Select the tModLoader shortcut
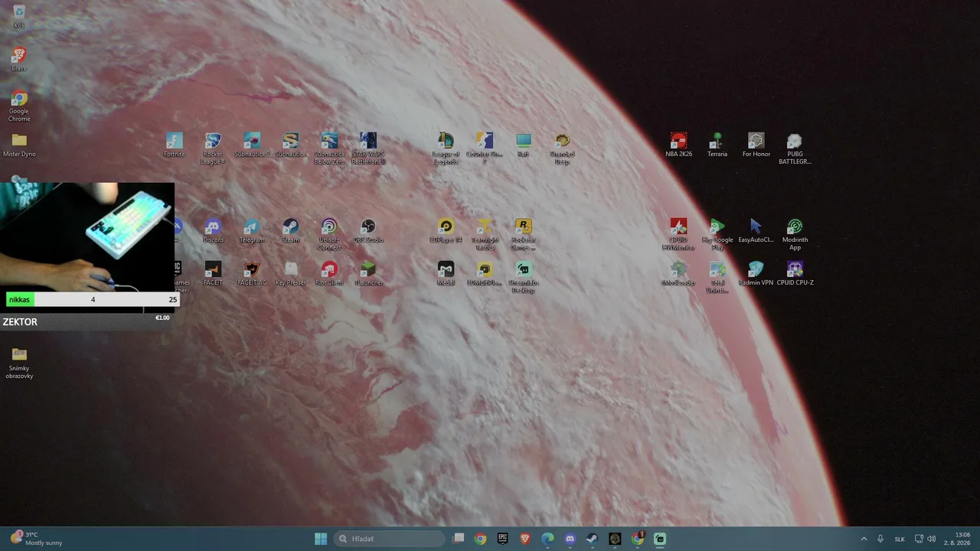Viewport: 980px width, 551px height. click(678, 273)
